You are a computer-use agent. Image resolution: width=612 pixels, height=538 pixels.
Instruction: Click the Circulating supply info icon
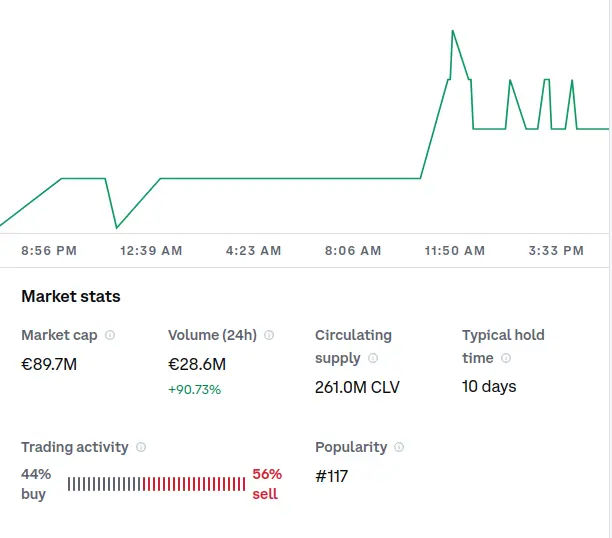pyautogui.click(x=373, y=358)
